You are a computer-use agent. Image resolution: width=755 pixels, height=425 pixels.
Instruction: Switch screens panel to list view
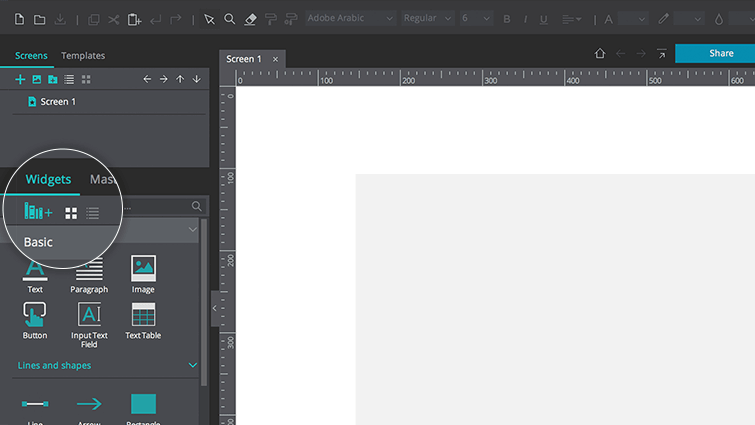[69, 79]
